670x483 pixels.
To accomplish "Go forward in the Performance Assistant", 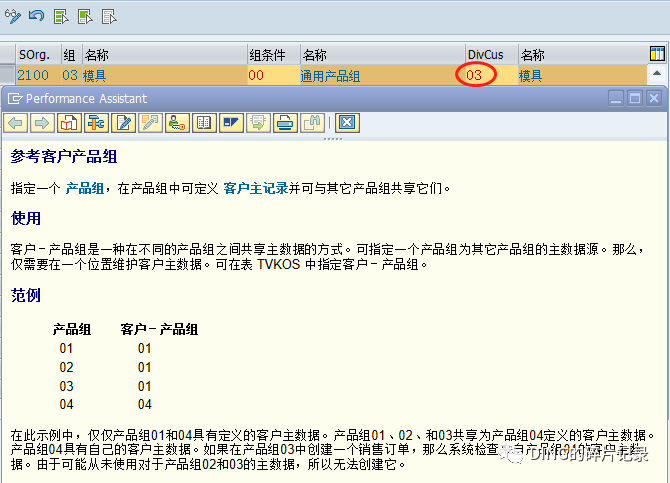I will 42,123.
